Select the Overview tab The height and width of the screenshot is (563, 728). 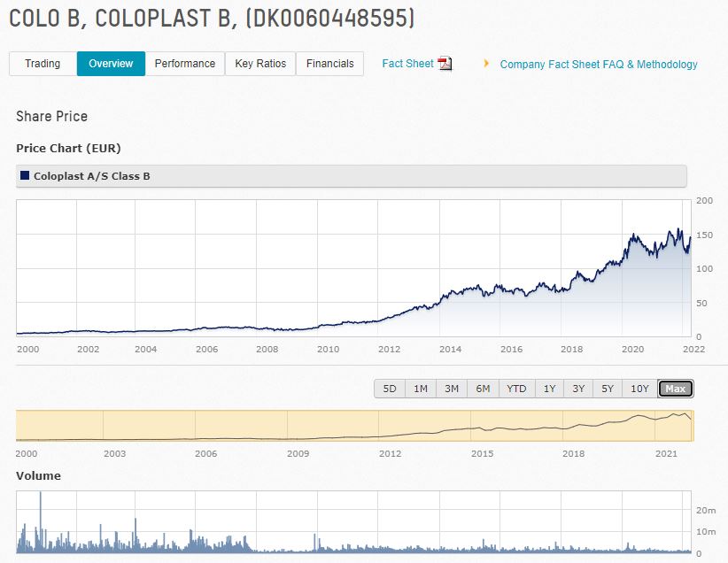point(111,64)
